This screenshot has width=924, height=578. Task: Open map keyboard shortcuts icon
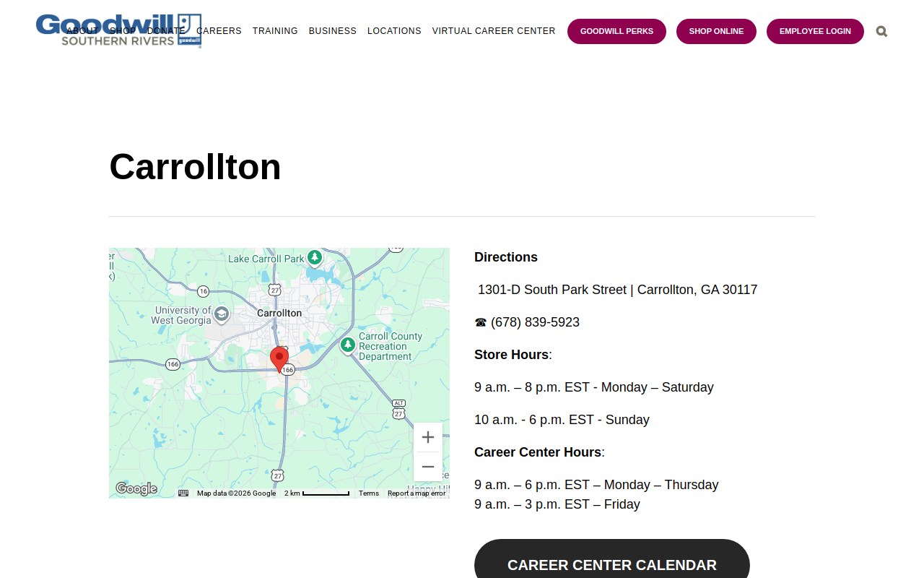pyautogui.click(x=183, y=493)
